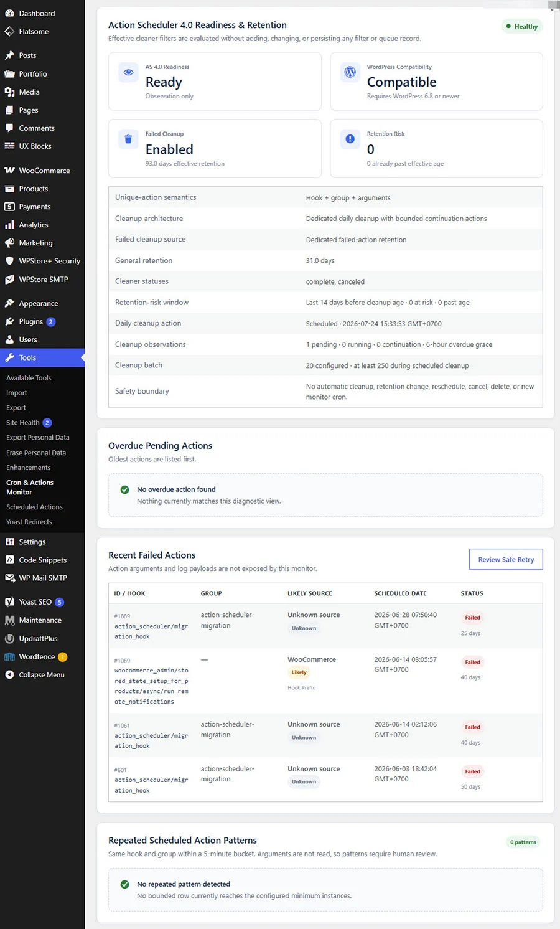Click the Pages icon in sidebar

pos(9,110)
